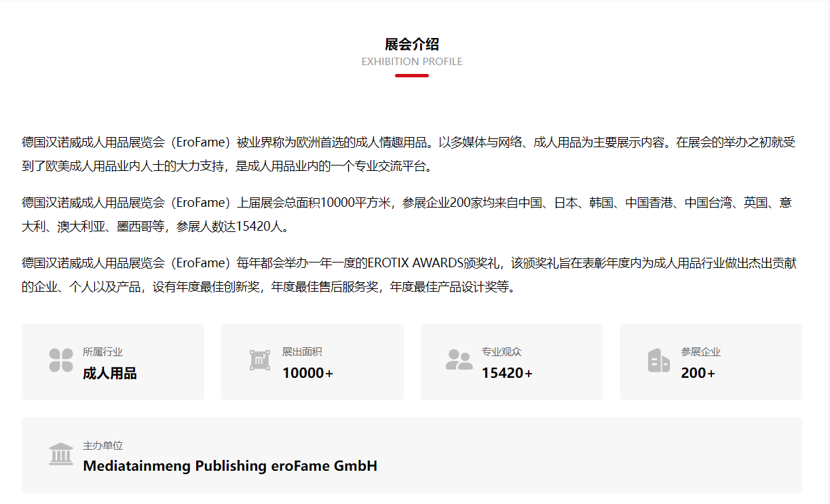Screen dimensions: 830x504
Task: Click the exhibitors building icon
Action: [x=658, y=360]
